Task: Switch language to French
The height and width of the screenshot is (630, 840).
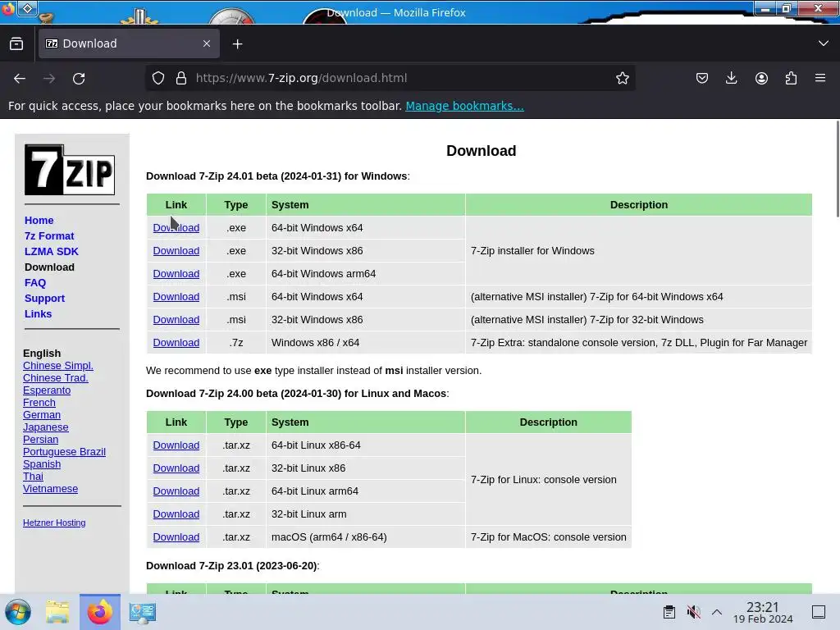Action: point(39,402)
